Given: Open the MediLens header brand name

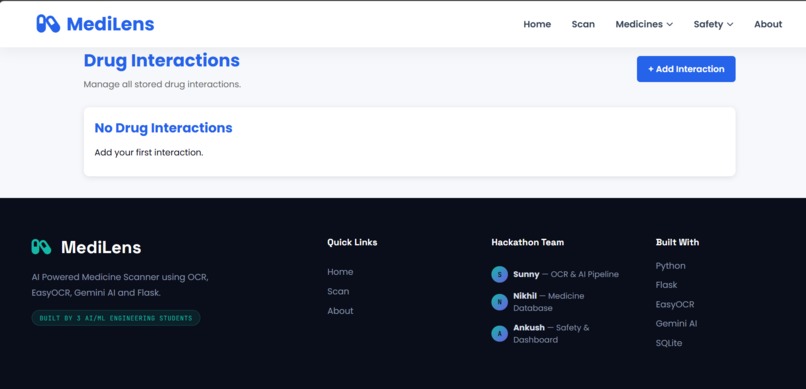Looking at the screenshot, I should pyautogui.click(x=111, y=24).
